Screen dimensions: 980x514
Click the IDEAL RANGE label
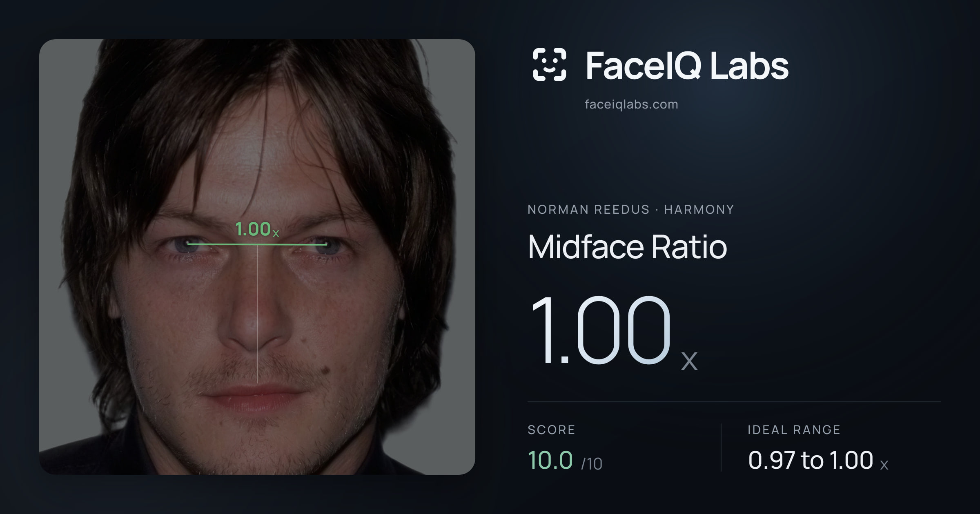pos(794,430)
